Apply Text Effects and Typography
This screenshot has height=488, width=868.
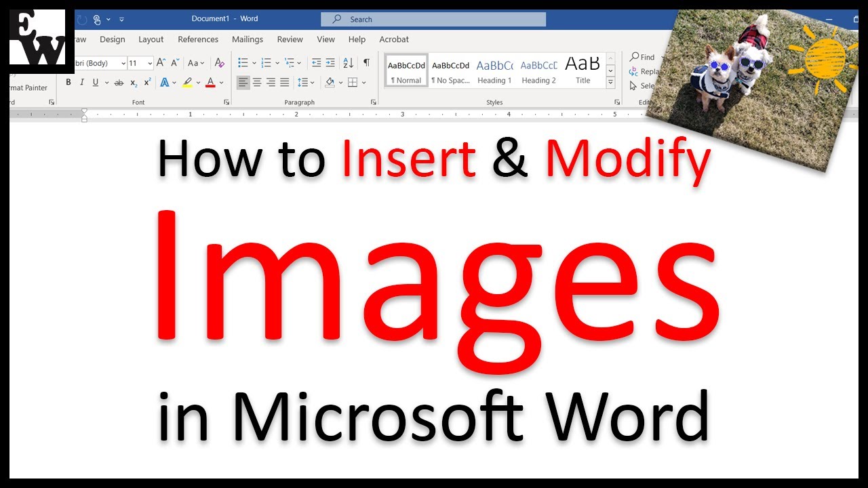pyautogui.click(x=164, y=83)
